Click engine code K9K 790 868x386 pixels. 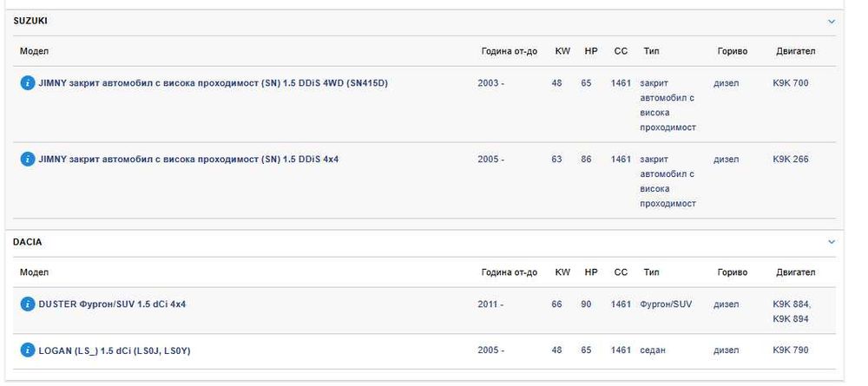790,350
